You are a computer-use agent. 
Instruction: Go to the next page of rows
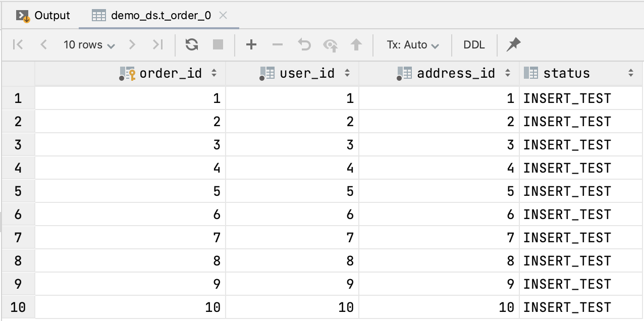click(132, 44)
